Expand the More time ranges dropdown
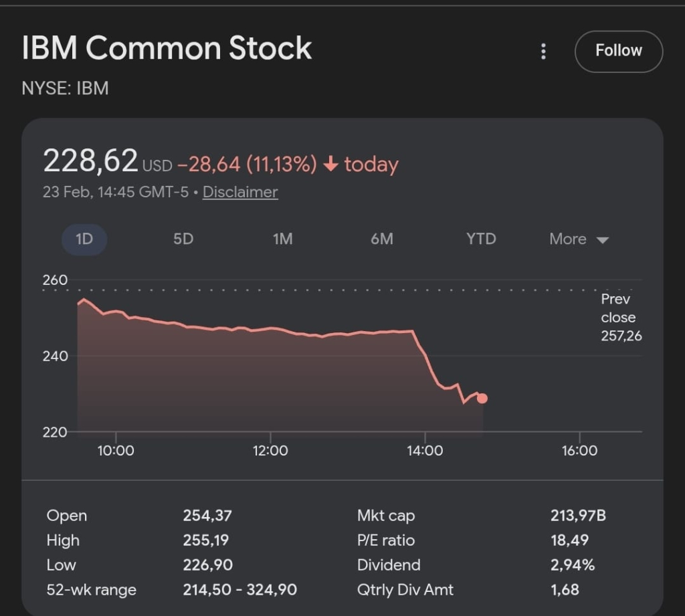Screen dimensions: 685x616 tap(579, 239)
